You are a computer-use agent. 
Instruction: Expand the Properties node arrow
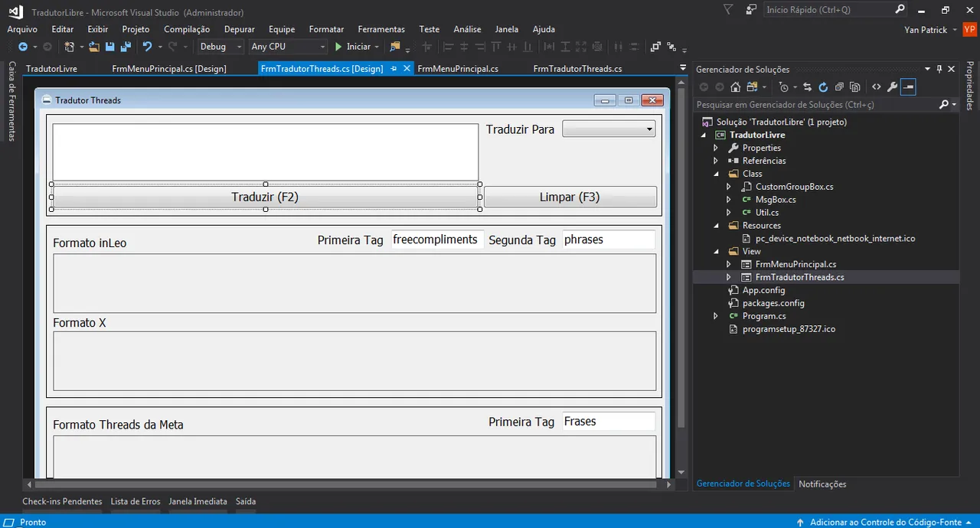(x=716, y=148)
